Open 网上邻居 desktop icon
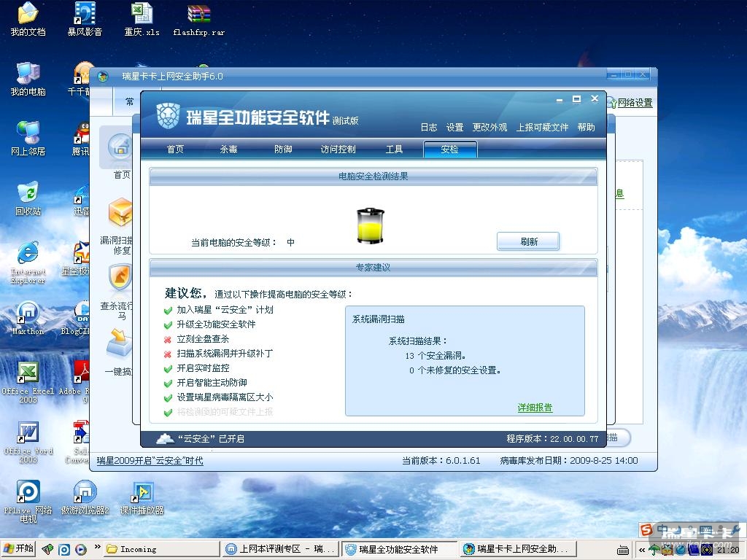 click(28, 139)
